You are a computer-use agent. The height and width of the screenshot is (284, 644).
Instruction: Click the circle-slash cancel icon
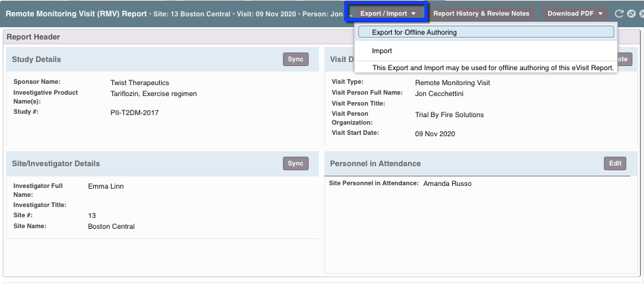630,14
